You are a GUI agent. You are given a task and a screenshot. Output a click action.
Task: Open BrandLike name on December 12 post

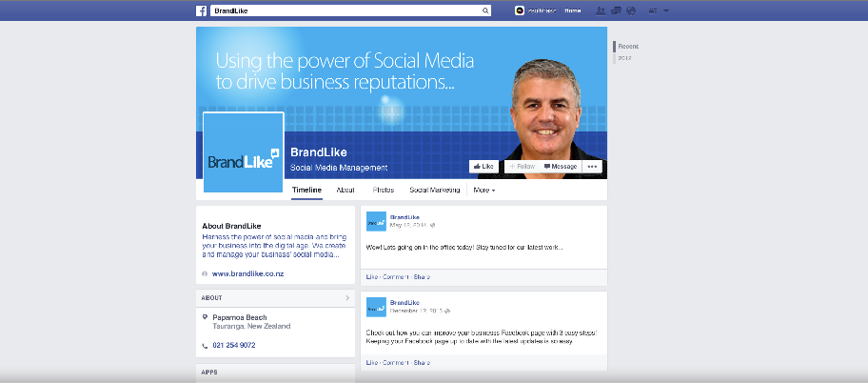(404, 303)
